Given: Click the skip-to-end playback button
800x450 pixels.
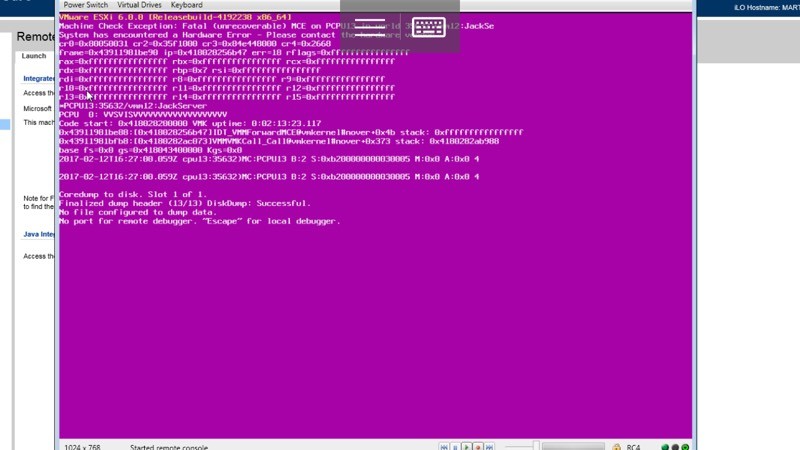Looking at the screenshot, I should (x=489, y=447).
